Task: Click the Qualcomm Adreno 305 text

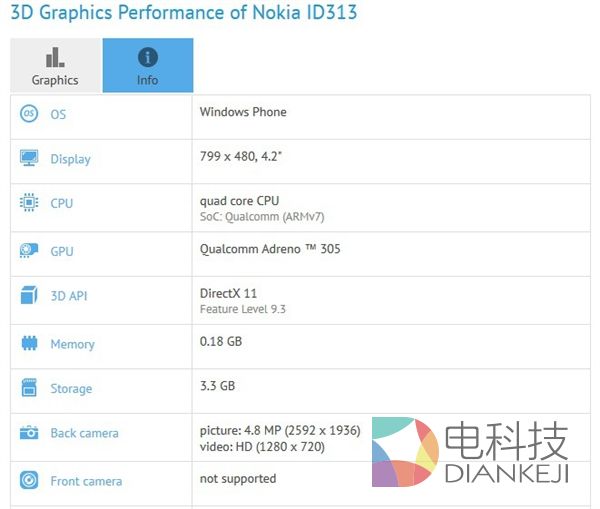Action: pyautogui.click(x=269, y=248)
